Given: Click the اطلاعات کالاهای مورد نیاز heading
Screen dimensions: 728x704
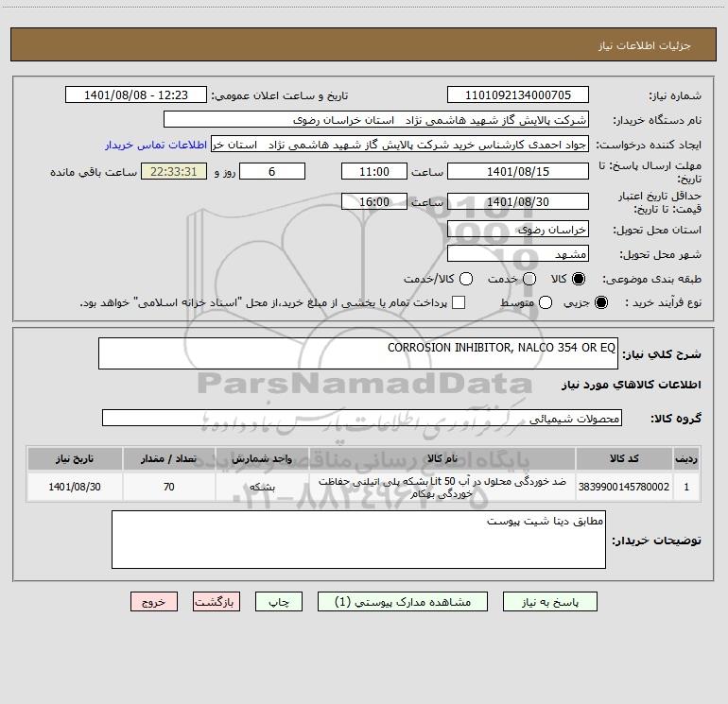Looking at the screenshot, I should [x=632, y=385].
